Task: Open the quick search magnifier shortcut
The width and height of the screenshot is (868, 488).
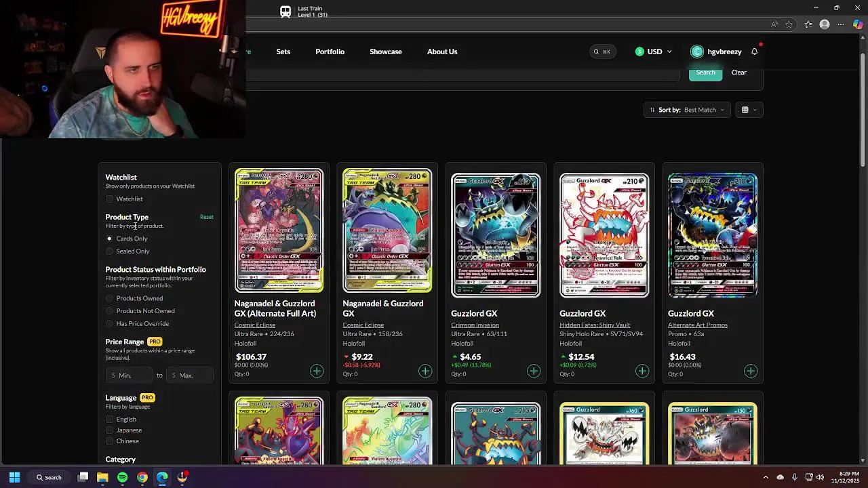Action: (x=602, y=52)
